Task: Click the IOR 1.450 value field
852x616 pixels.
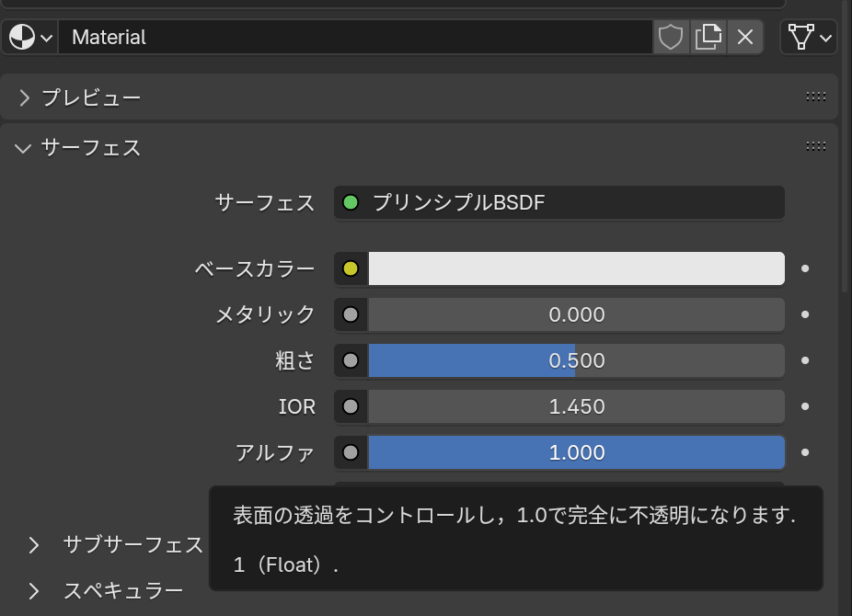Action: pyautogui.click(x=577, y=406)
